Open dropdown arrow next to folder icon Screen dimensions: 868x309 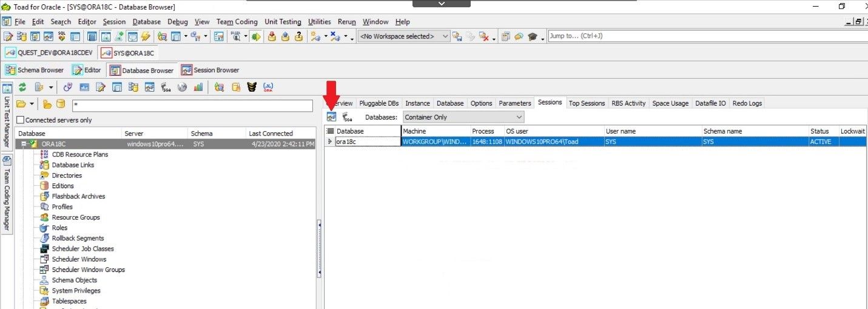tap(32, 104)
